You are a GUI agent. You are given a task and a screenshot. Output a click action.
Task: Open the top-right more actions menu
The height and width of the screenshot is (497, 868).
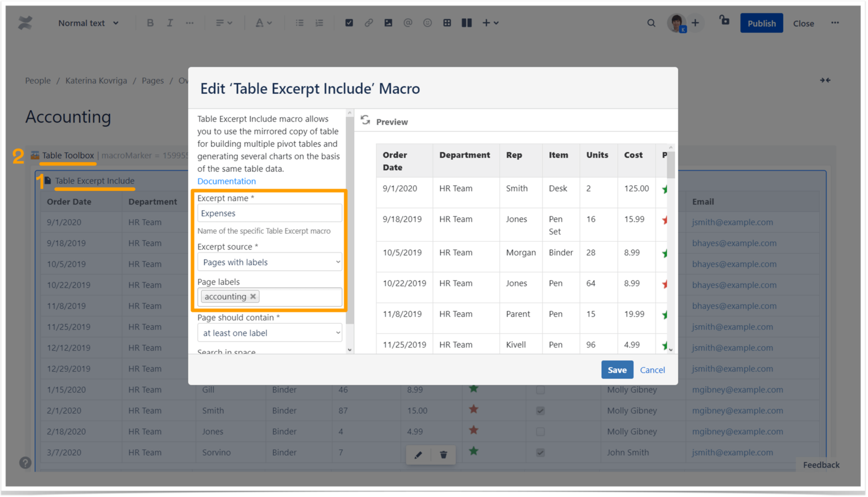pyautogui.click(x=835, y=23)
